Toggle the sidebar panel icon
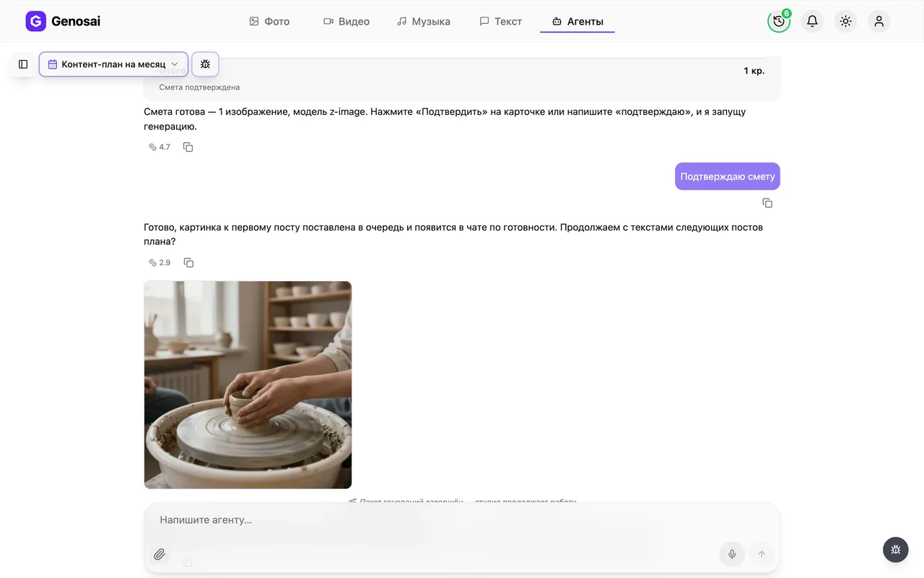 (x=23, y=64)
